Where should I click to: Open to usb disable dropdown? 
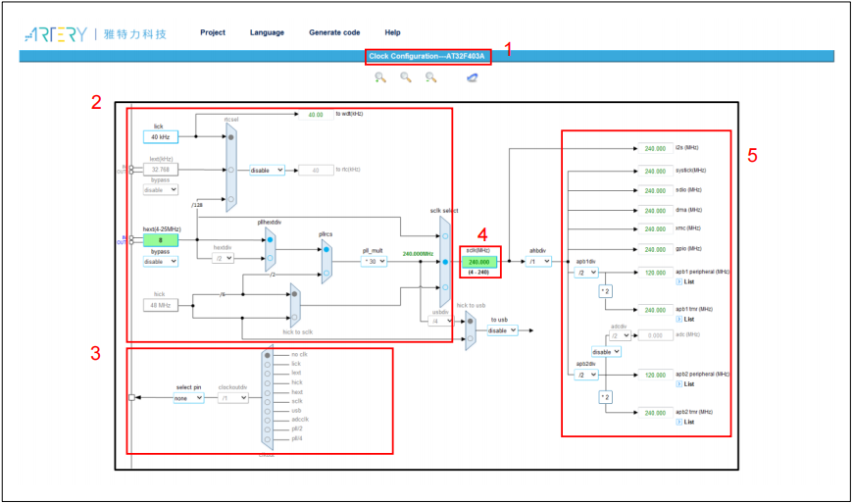tap(502, 330)
